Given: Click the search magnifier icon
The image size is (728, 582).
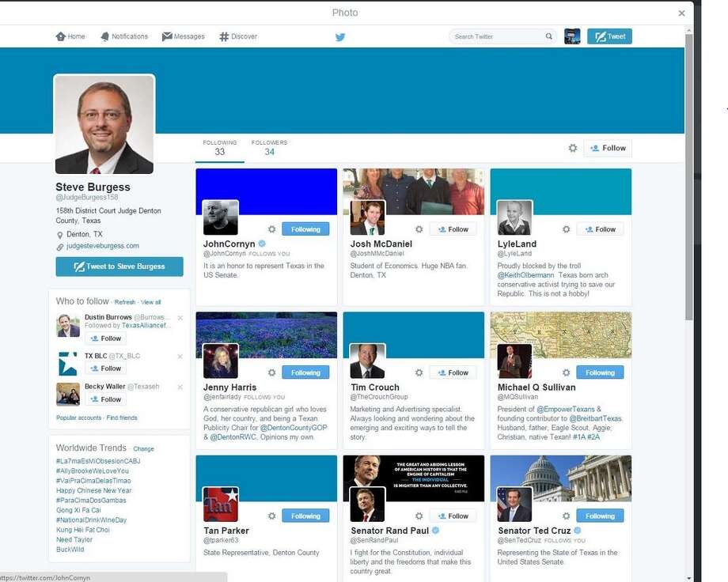Looking at the screenshot, I should (549, 36).
